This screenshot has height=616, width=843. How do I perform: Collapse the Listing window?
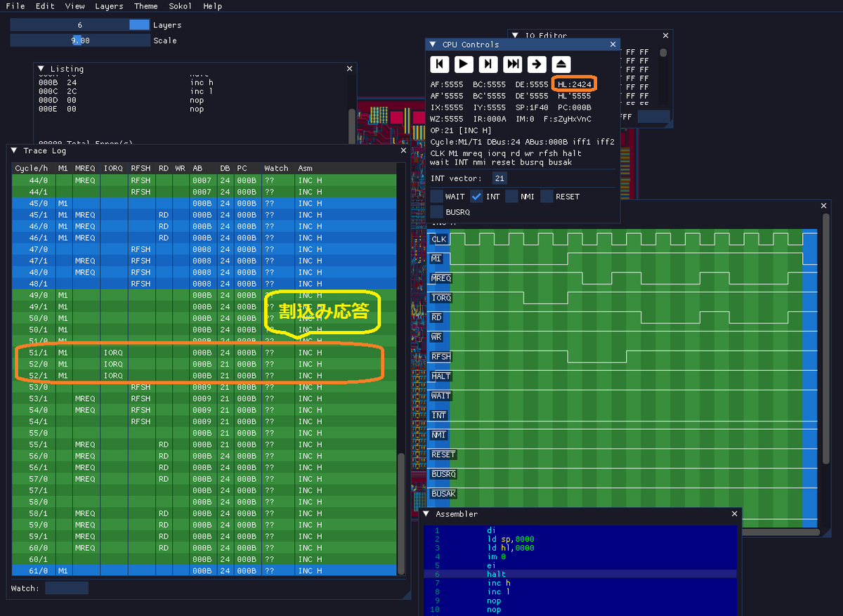(x=41, y=69)
